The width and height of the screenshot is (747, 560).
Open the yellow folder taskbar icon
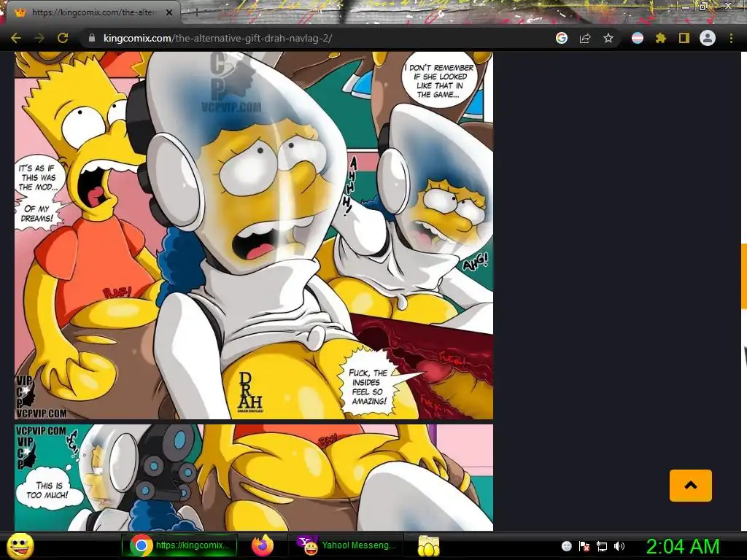pyautogui.click(x=429, y=545)
